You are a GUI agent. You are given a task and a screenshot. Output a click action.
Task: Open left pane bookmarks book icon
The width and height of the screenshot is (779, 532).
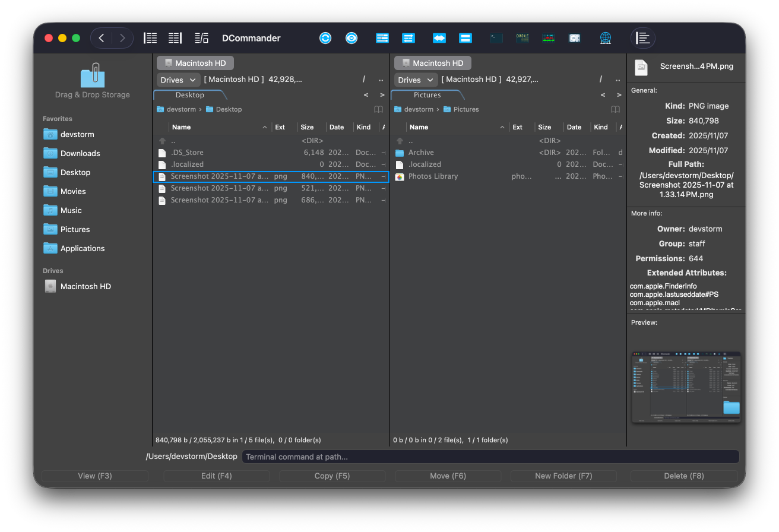point(378,109)
